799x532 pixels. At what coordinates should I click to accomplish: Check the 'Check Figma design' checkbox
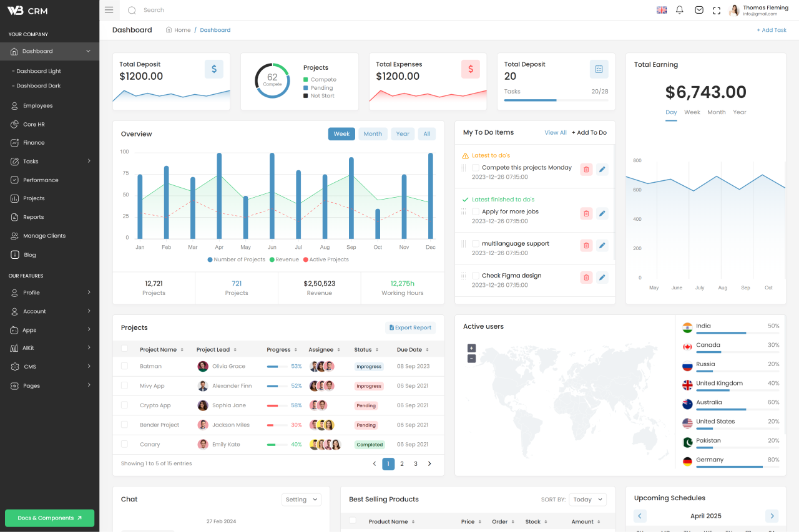pyautogui.click(x=476, y=275)
